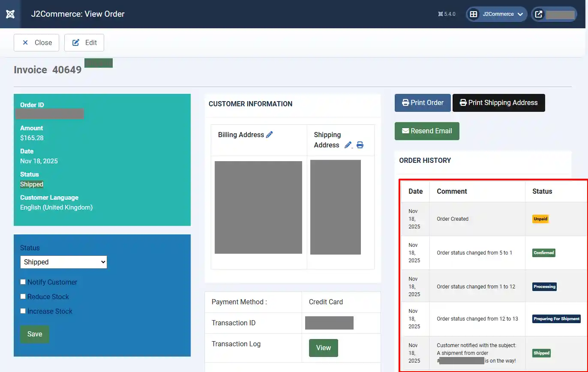Print the shipping address via printer icon
Screen dimensions: 588x372
click(x=360, y=145)
